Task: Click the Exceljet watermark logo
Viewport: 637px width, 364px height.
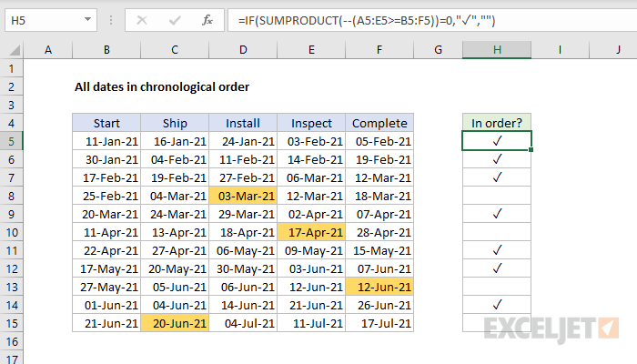Action: click(551, 329)
